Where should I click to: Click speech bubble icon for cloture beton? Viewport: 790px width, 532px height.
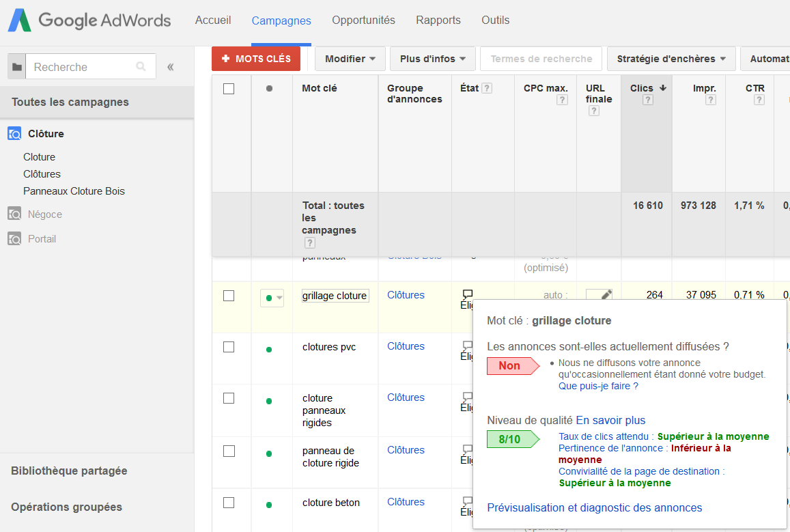click(468, 501)
